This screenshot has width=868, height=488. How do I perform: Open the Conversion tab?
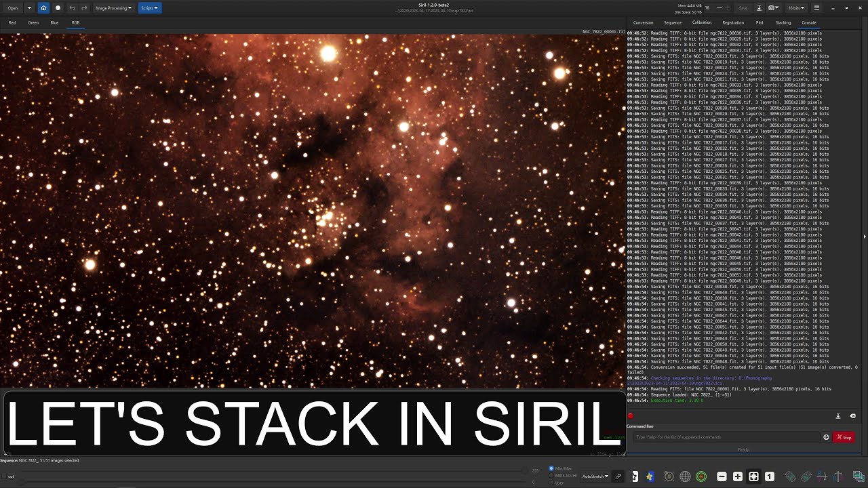point(644,22)
